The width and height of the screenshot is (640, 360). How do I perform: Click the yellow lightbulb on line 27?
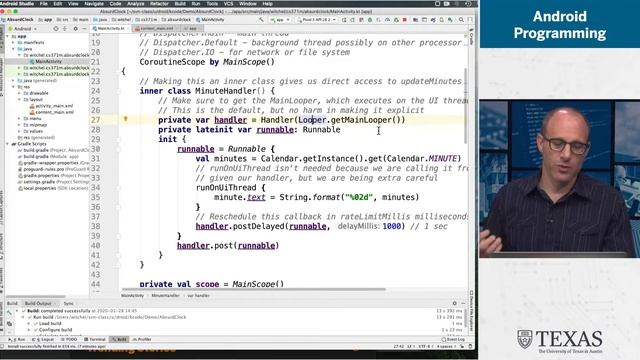pyautogui.click(x=126, y=119)
